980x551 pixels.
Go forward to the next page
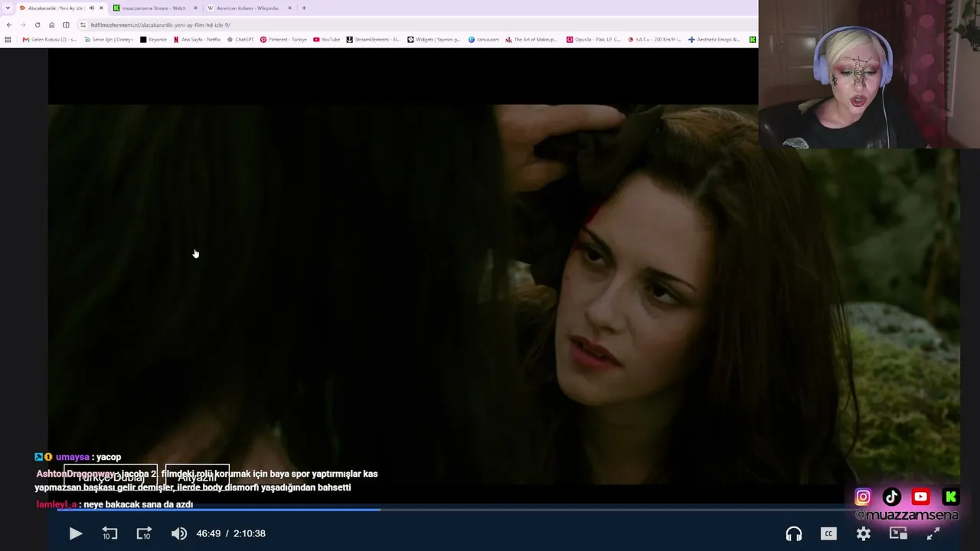click(x=23, y=24)
